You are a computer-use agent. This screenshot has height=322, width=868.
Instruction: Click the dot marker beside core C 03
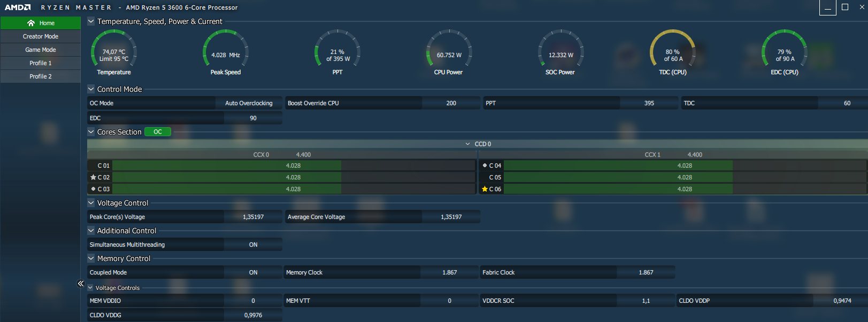[x=93, y=189]
